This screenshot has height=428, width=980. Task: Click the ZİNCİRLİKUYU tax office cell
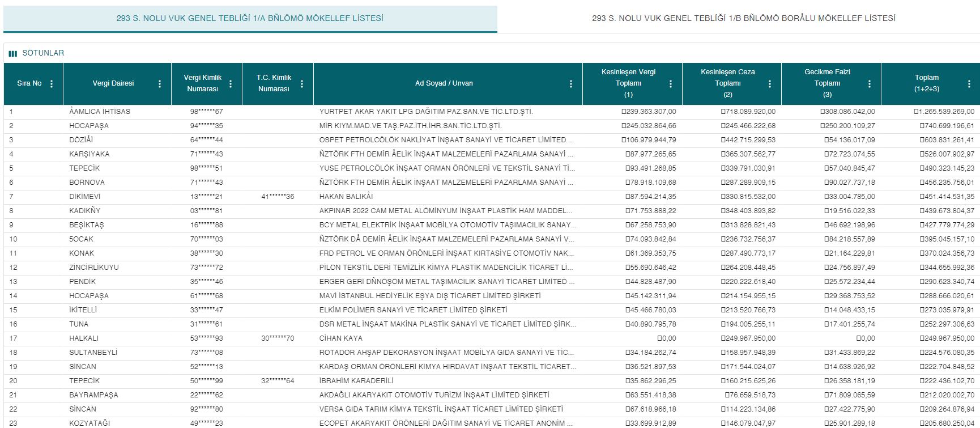click(94, 268)
